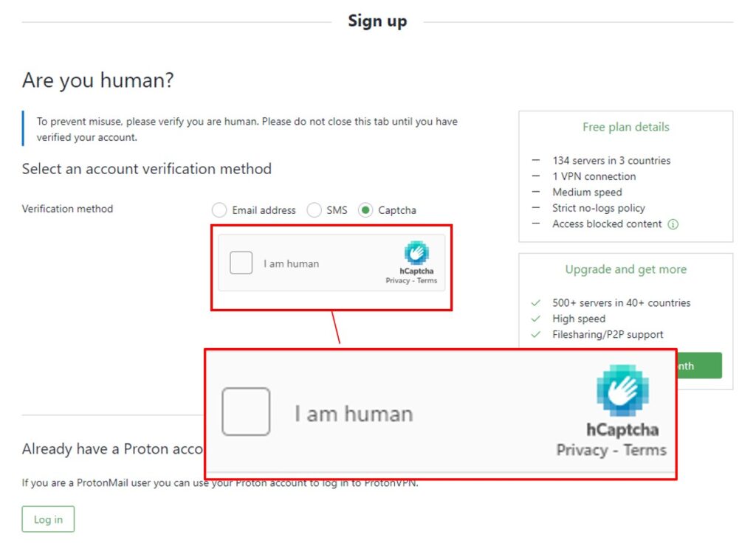The width and height of the screenshot is (756, 551).
Task: Click the checkmark beside Filesharing/P2P support
Action: point(536,334)
